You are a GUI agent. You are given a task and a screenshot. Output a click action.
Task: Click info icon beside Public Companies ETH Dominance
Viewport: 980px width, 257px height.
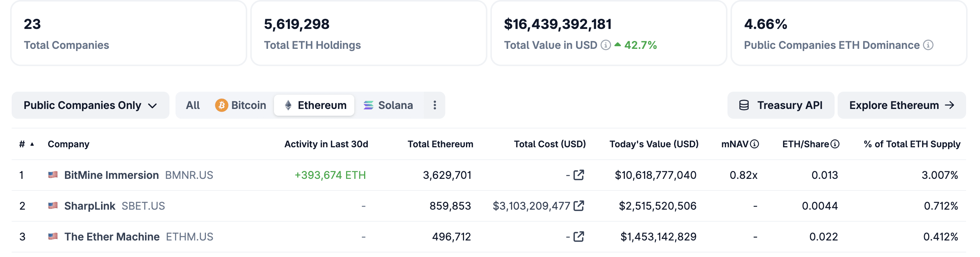click(x=928, y=45)
